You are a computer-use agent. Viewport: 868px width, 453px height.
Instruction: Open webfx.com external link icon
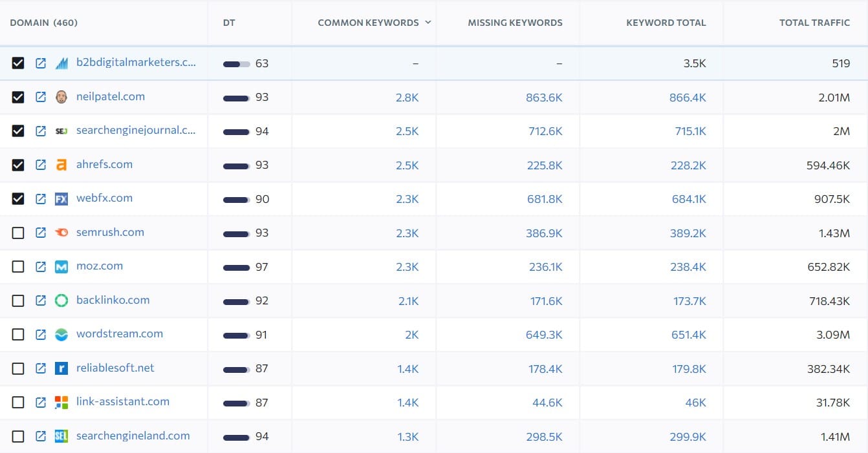pos(41,199)
